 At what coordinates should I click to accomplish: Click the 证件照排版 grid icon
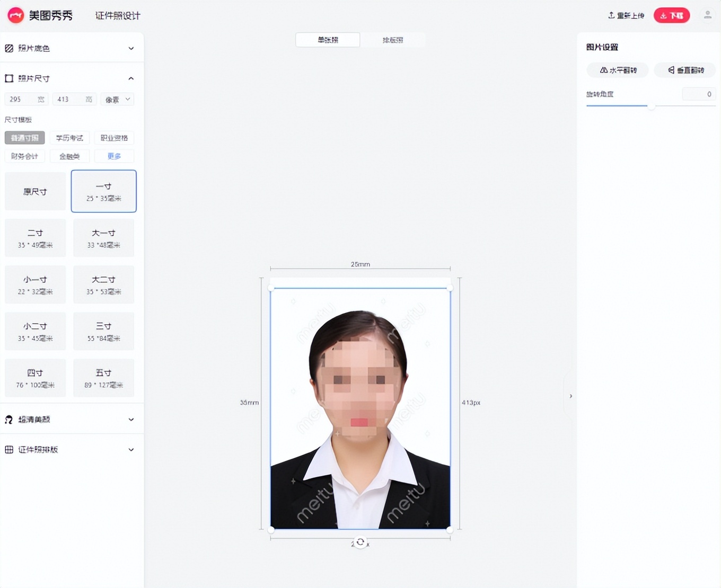(x=9, y=449)
